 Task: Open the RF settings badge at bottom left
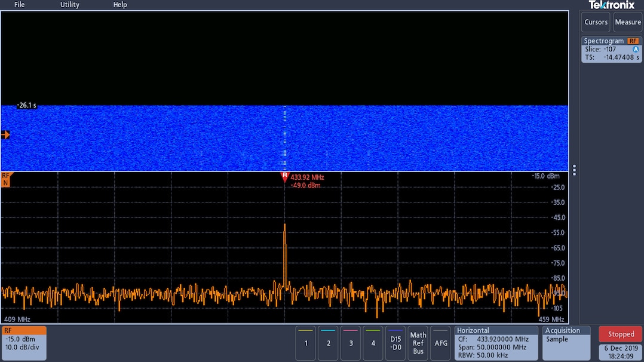click(24, 342)
